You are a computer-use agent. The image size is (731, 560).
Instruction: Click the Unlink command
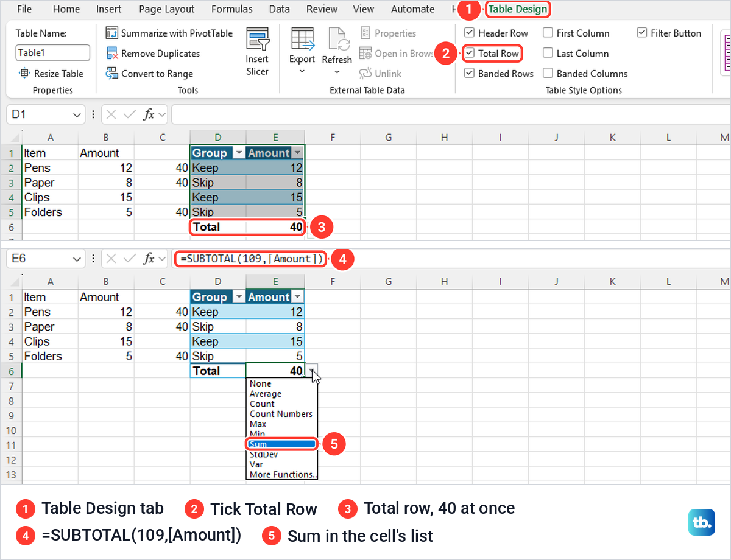[381, 74]
